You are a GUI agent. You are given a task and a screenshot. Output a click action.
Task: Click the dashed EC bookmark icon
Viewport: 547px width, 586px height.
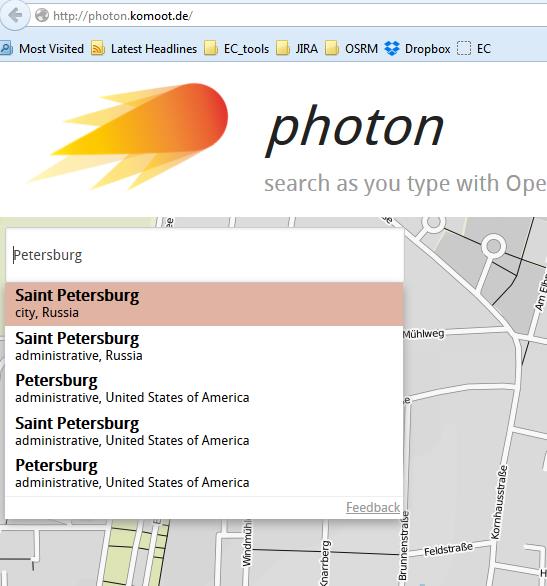464,49
